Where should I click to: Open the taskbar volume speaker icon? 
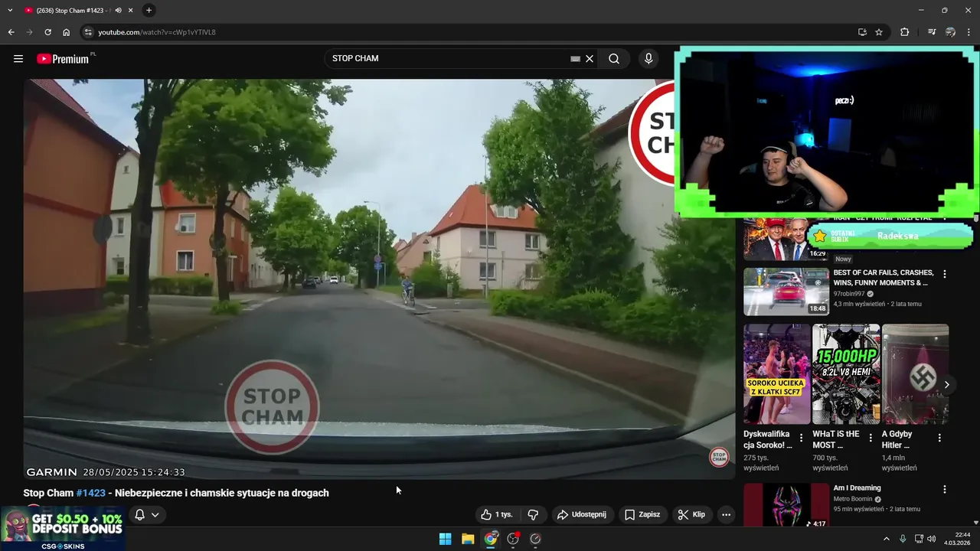click(x=932, y=539)
